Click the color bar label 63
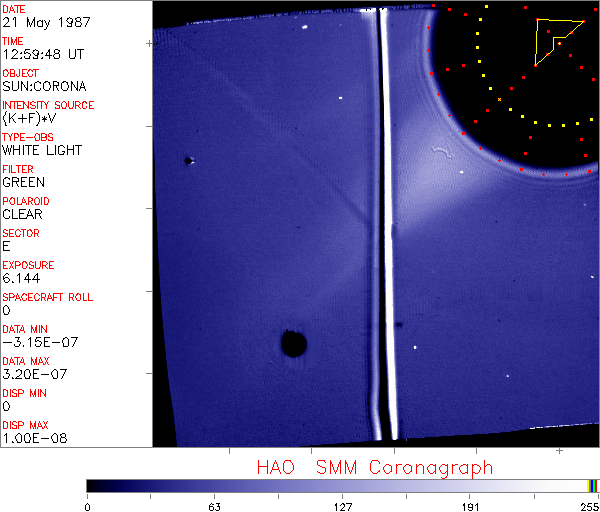This screenshot has width=600, height=512. point(214,507)
